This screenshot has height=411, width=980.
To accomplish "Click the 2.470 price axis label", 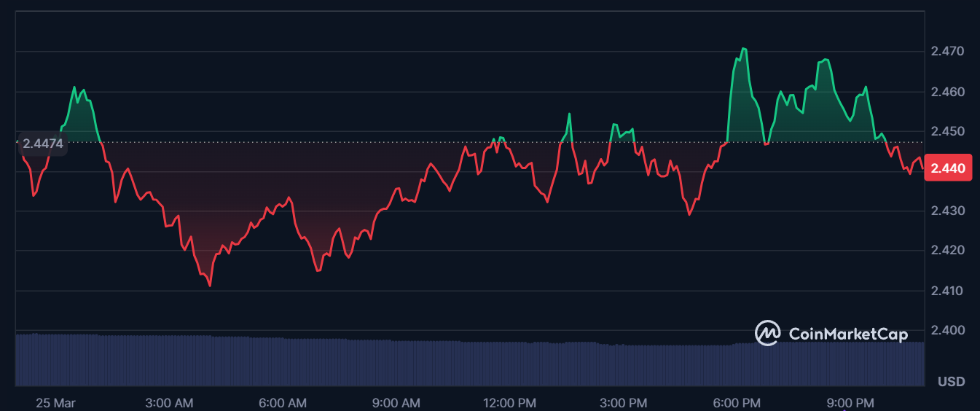I will pyautogui.click(x=947, y=52).
